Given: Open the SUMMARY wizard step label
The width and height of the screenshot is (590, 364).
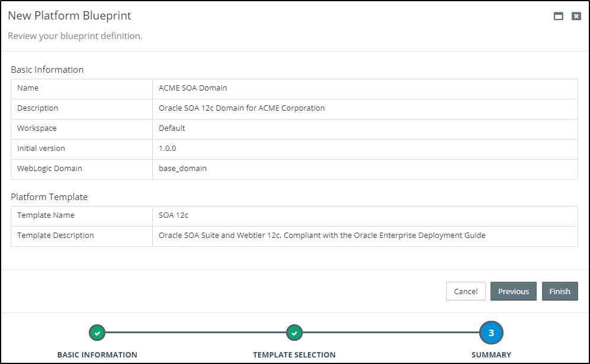Looking at the screenshot, I should [491, 355].
